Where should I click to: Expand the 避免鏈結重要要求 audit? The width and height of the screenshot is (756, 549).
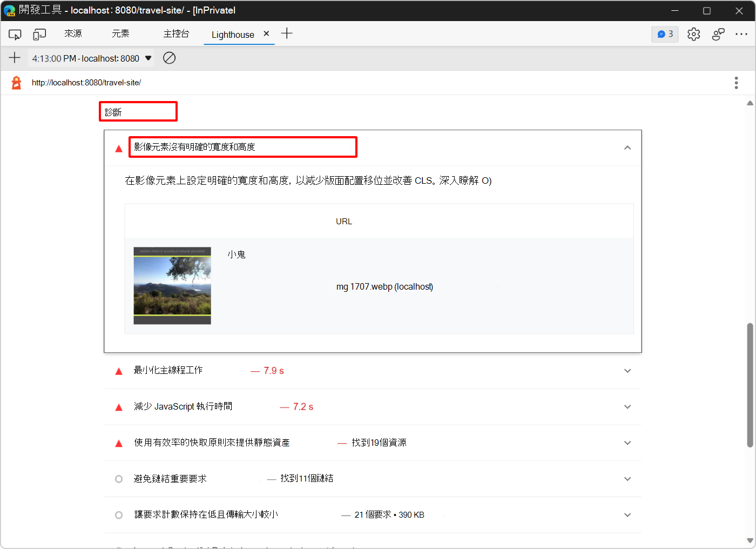(627, 479)
